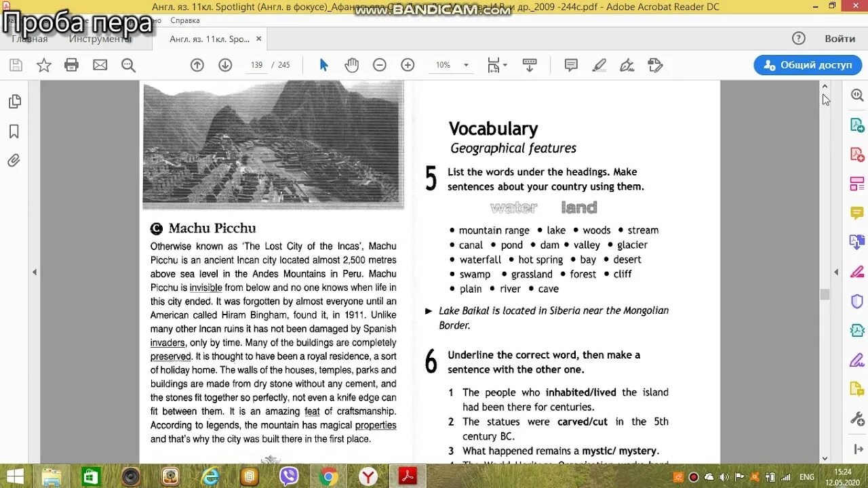This screenshot has height=488, width=868.
Task: Open the Combine Files sidebar tool
Action: point(857,242)
